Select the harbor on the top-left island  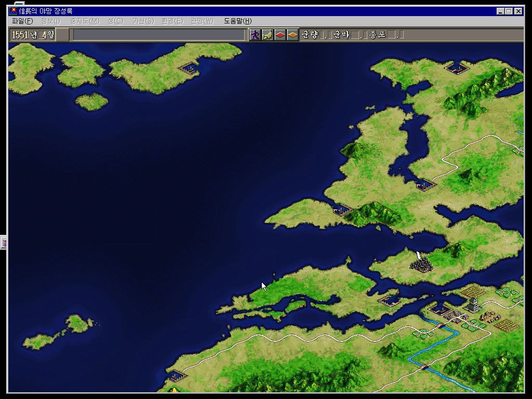pos(189,68)
